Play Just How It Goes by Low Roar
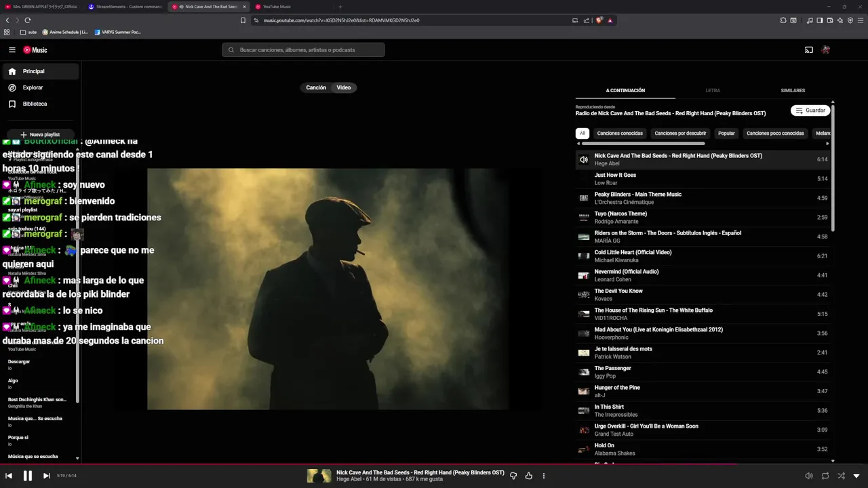This screenshot has height=488, width=868. [702, 179]
